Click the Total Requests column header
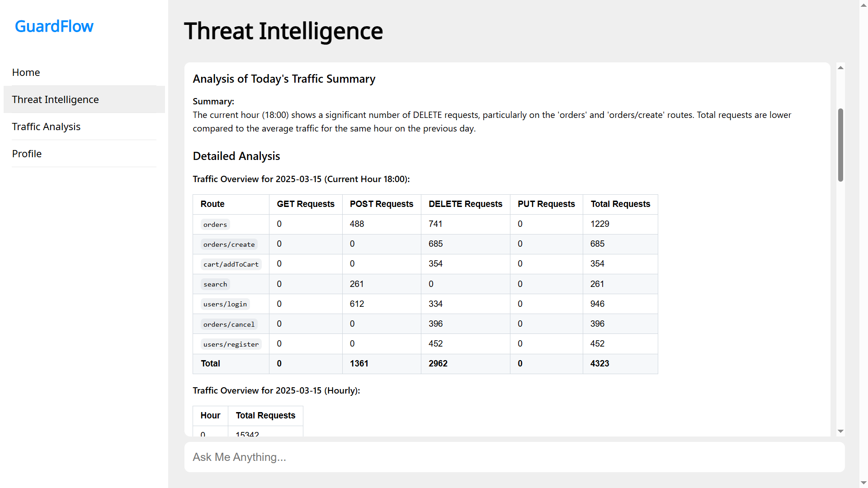 click(620, 204)
